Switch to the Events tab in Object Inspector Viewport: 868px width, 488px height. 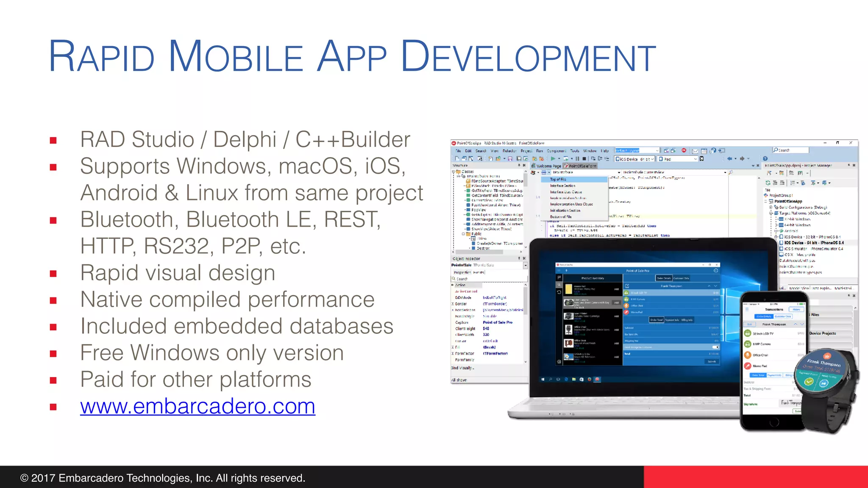pos(479,272)
